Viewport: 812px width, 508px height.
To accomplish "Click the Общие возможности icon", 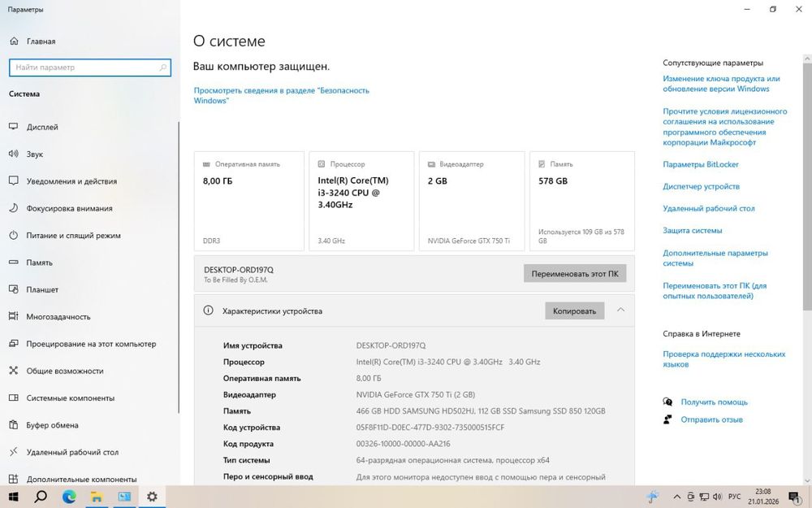I will (14, 371).
